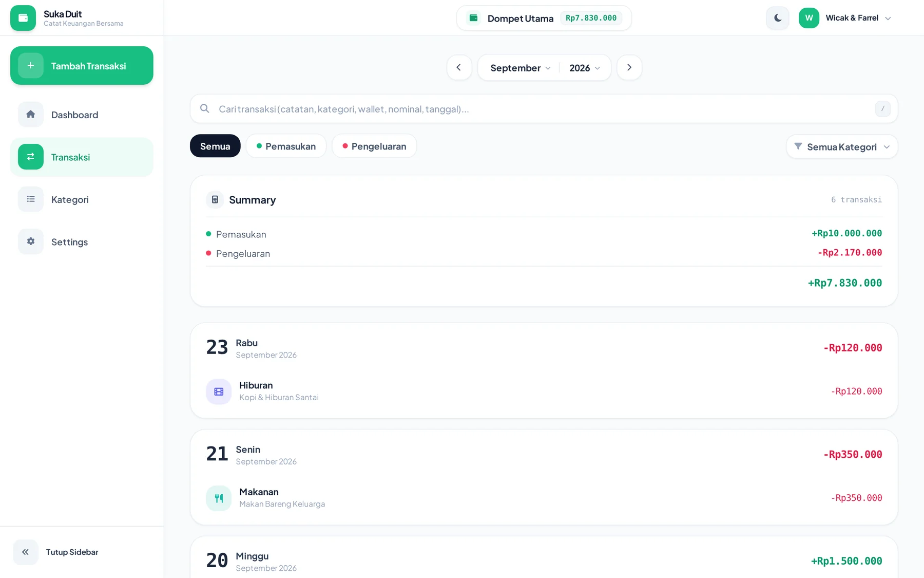Screen dimensions: 924x578
Task: Click the +Rp1.500.000 daily total
Action: [x=846, y=561]
